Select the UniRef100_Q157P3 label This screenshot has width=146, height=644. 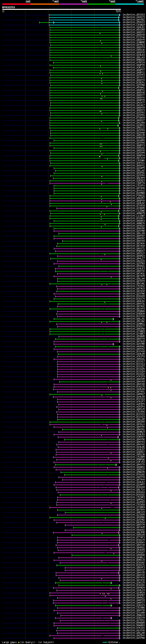point(134,75)
